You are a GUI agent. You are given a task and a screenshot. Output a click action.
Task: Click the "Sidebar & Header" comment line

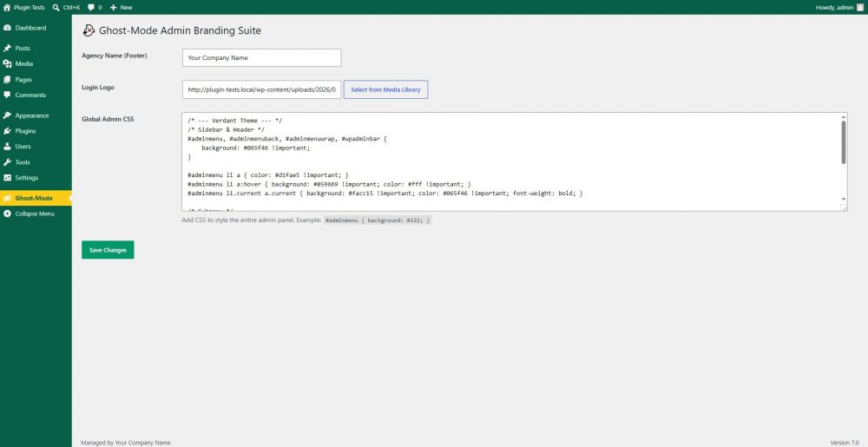pos(226,129)
